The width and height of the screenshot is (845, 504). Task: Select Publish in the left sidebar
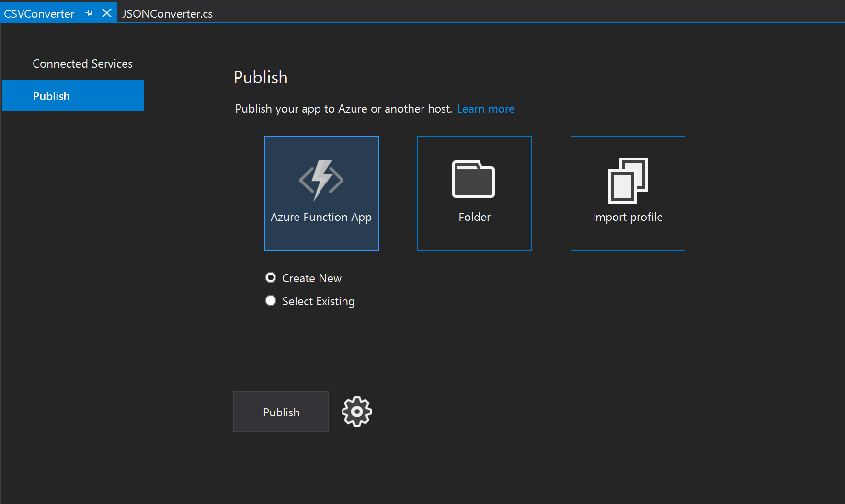pos(73,96)
